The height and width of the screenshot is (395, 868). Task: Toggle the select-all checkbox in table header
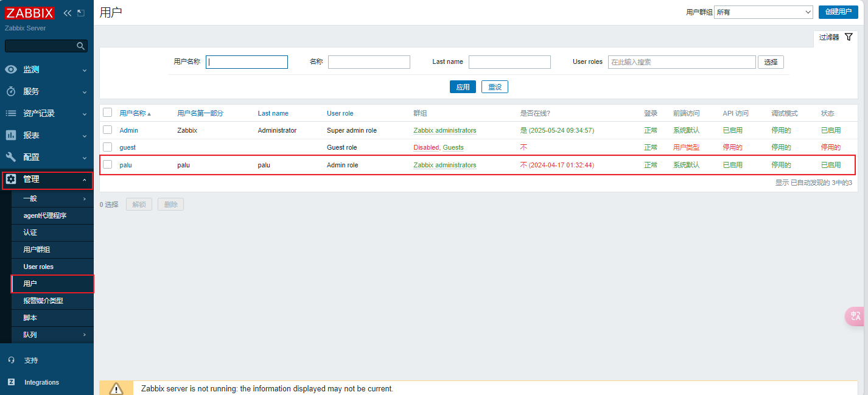pyautogui.click(x=107, y=113)
